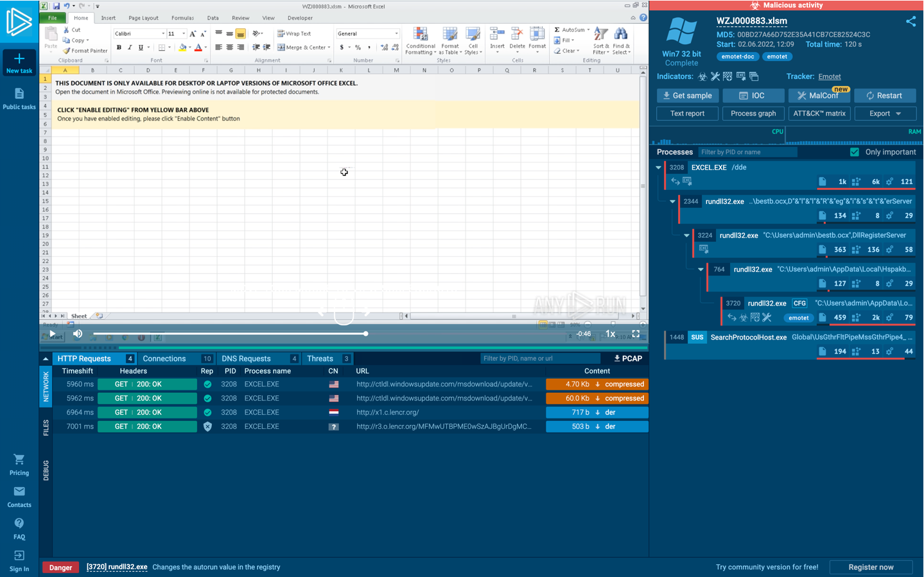Enter fullscreen for the video player
The image size is (924, 577).
point(636,334)
